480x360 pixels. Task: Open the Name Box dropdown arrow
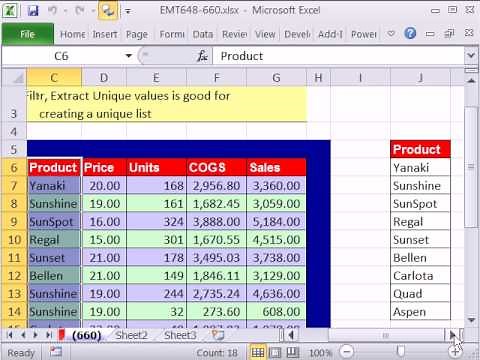(129, 56)
